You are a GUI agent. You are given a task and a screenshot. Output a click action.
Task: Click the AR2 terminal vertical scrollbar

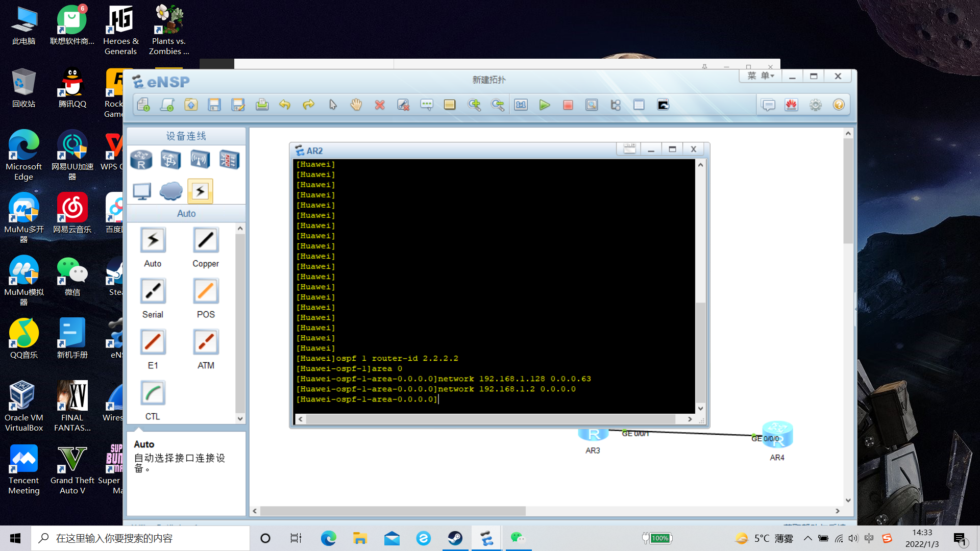coord(700,352)
